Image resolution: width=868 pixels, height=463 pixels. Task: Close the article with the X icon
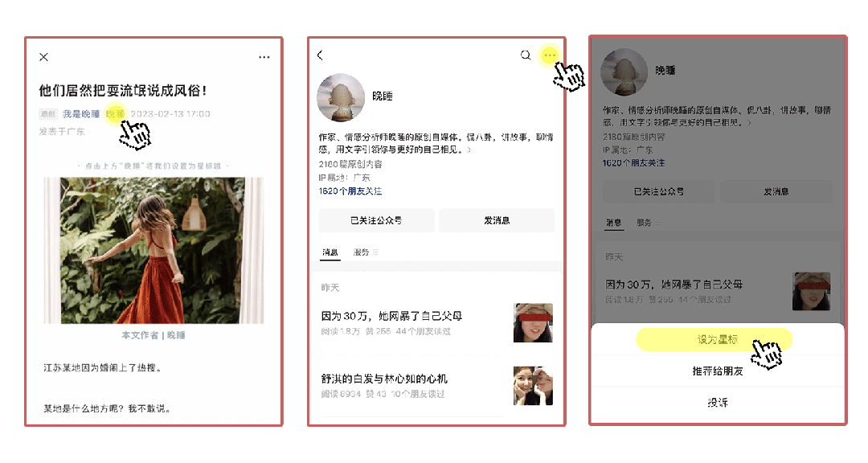click(43, 57)
